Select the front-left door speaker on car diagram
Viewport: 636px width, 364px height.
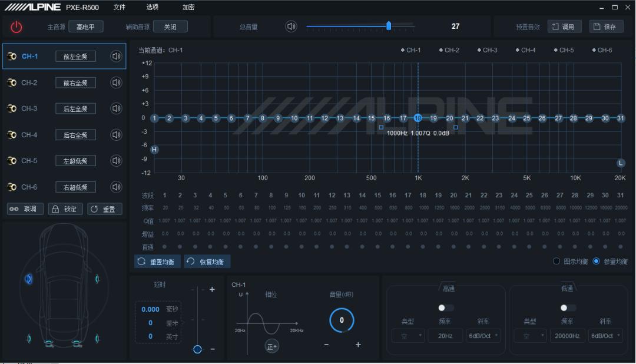click(28, 279)
